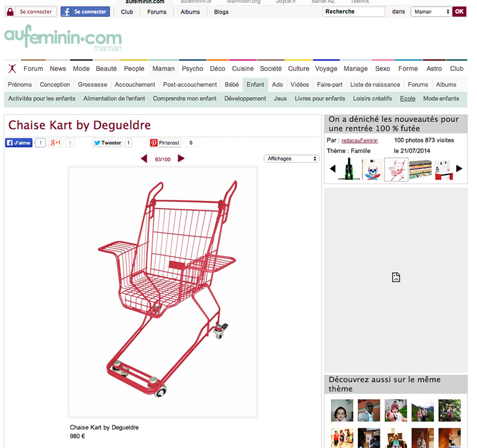Screen dimensions: 477x448
Task: Open the Affichages dropdown
Action: (292, 158)
